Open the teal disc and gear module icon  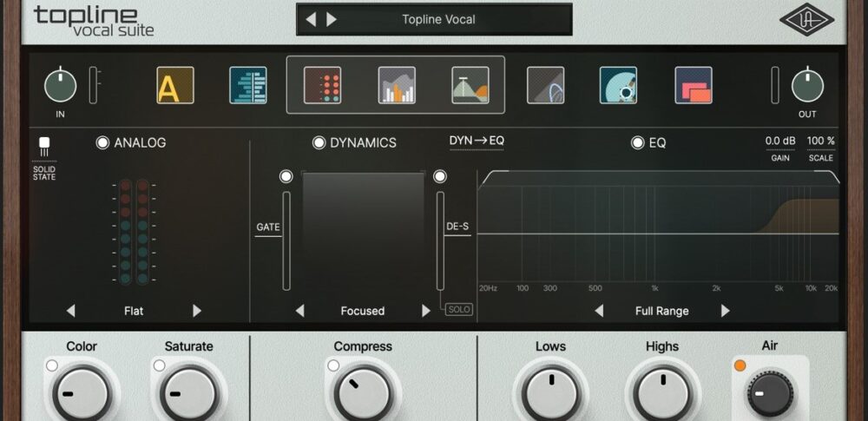tap(618, 85)
